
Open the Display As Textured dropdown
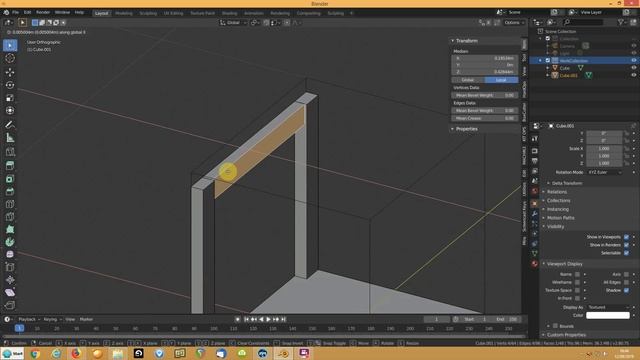point(608,307)
